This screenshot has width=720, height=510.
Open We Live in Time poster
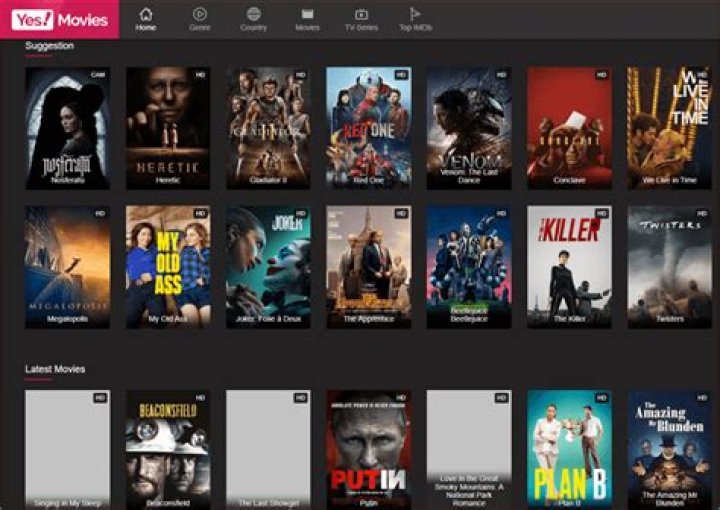[x=669, y=128]
